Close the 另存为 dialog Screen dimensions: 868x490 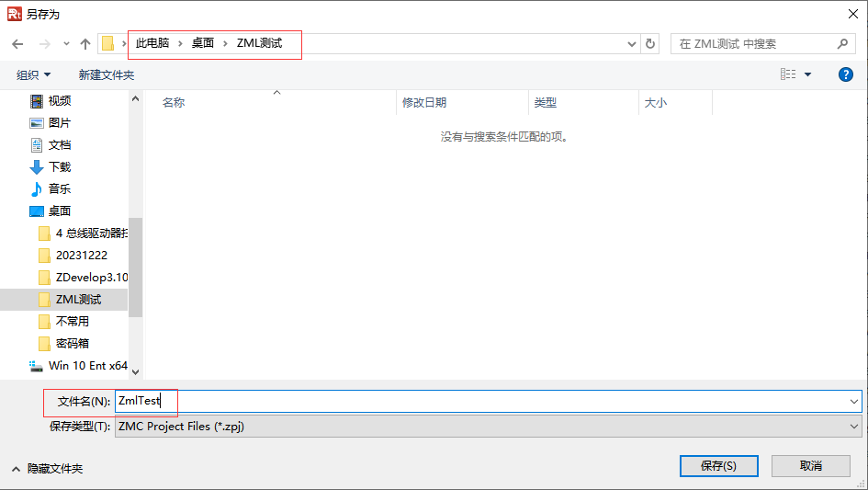(853, 14)
